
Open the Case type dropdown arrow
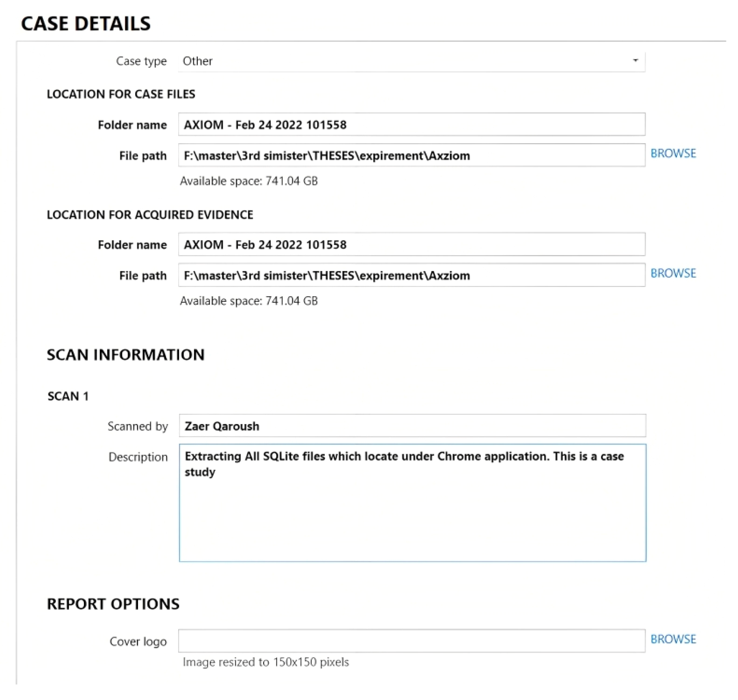coord(635,60)
